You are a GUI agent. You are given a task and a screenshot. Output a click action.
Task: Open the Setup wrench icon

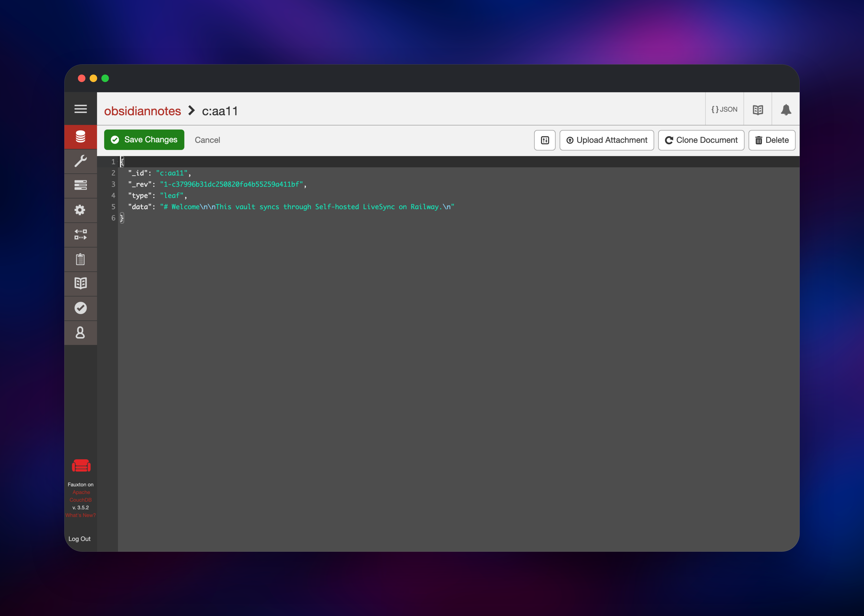pyautogui.click(x=80, y=161)
